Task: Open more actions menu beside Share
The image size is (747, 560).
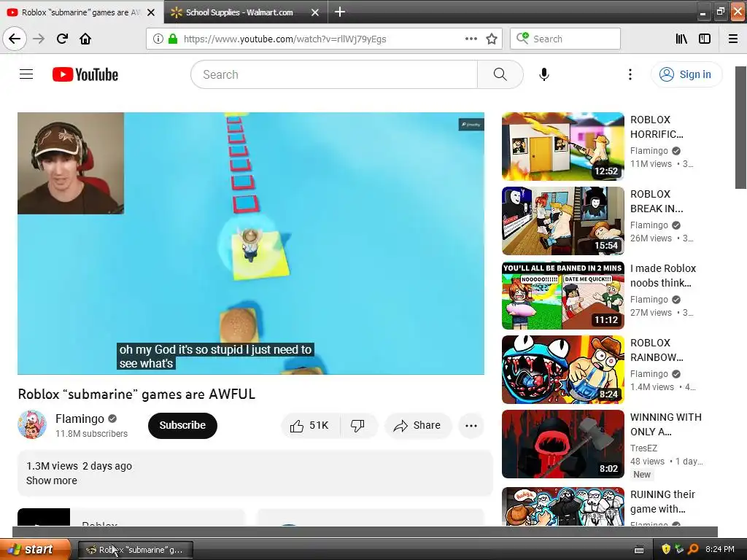Action: coord(471,425)
